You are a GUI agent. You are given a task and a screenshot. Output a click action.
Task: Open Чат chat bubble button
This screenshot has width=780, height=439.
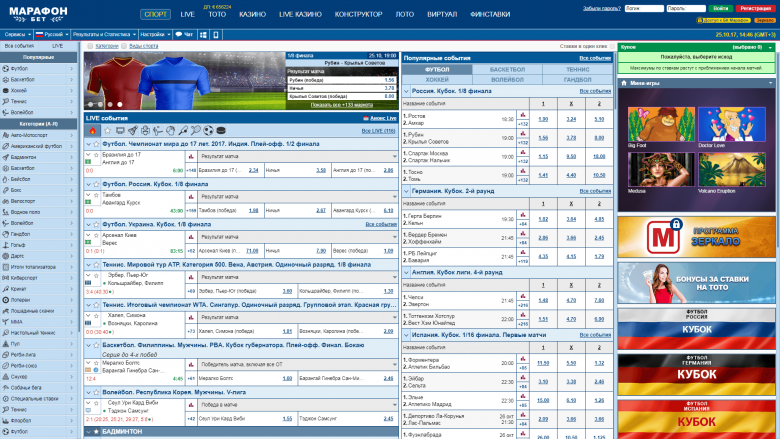click(185, 35)
